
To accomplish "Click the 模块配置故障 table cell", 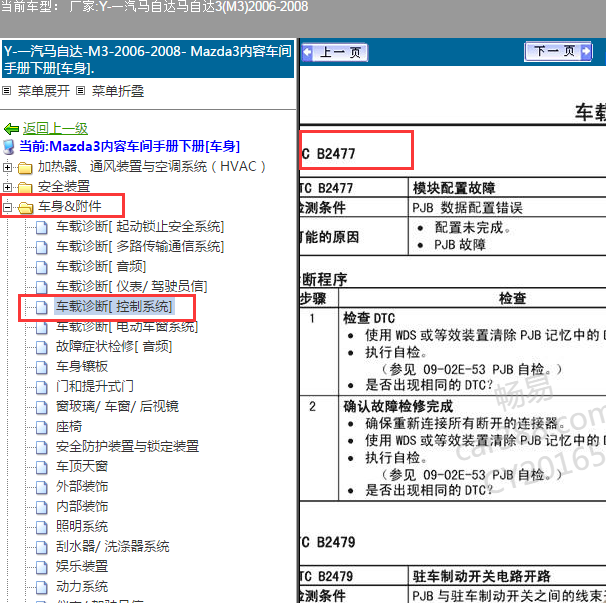I will pos(454,188).
